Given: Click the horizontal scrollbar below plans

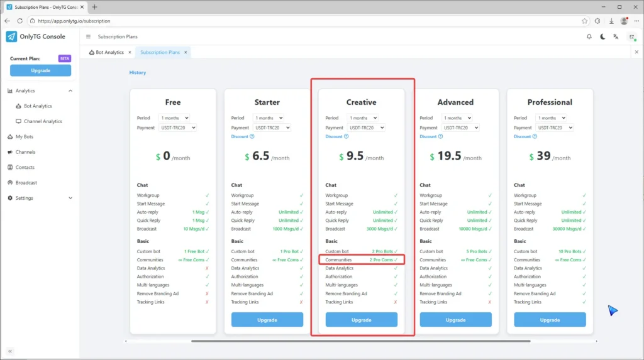Looking at the screenshot, I should pos(360,341).
